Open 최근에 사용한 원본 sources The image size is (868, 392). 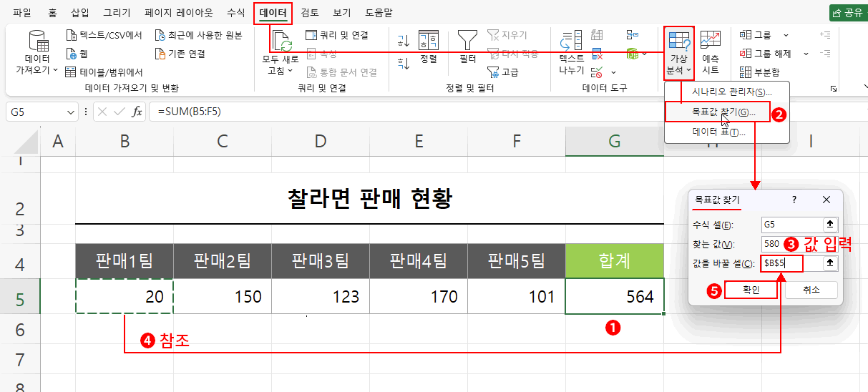click(x=199, y=35)
